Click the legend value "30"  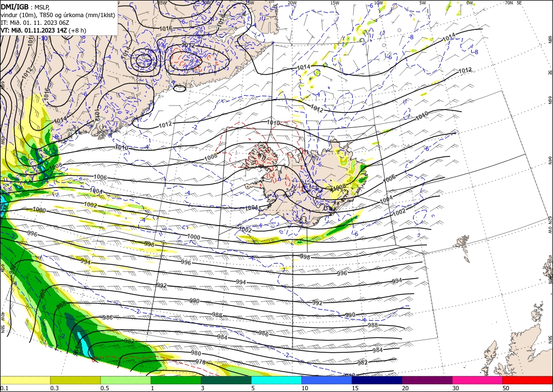(456, 388)
